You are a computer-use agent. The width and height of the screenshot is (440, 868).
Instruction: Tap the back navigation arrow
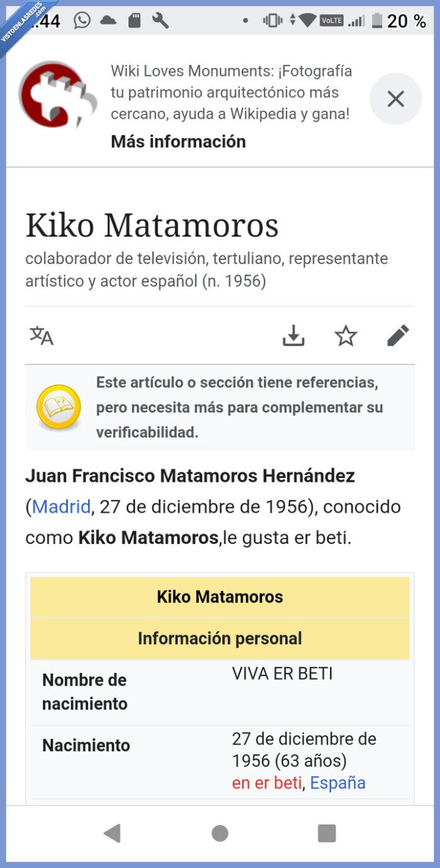(x=113, y=832)
